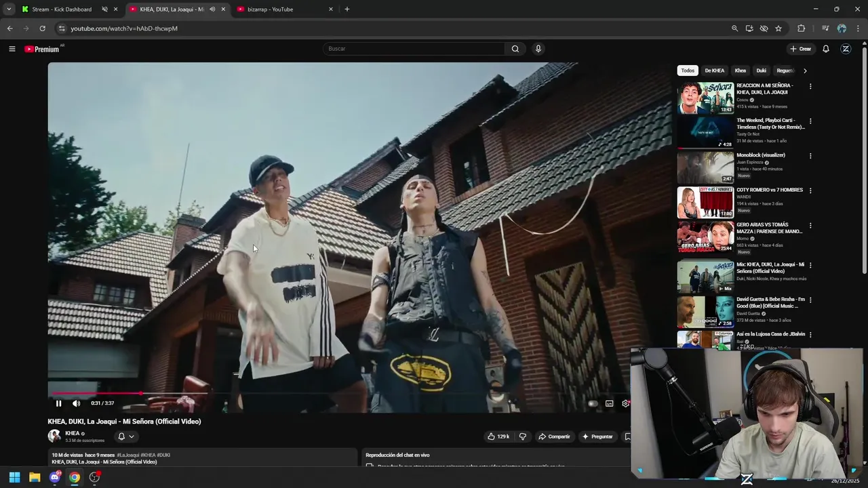Image resolution: width=868 pixels, height=488 pixels.
Task: Open the tab search dropdown arrow
Action: pos(9,9)
